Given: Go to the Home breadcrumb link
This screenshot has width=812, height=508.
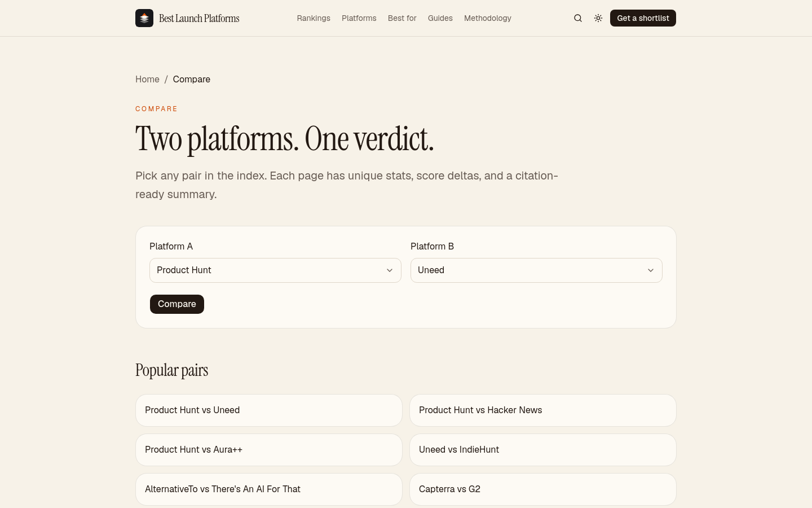Looking at the screenshot, I should 147,79.
